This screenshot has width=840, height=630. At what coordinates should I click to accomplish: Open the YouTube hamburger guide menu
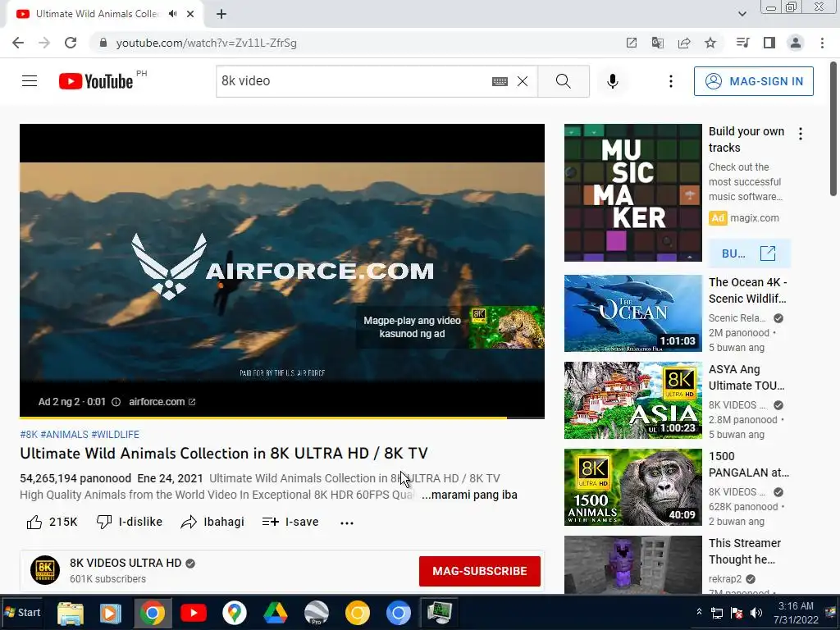(x=30, y=81)
